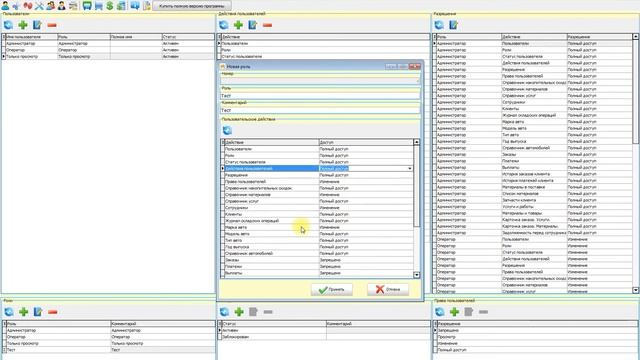Edit selected permission in Permissions panel
Screen dimensions: 640x360
click(453, 25)
